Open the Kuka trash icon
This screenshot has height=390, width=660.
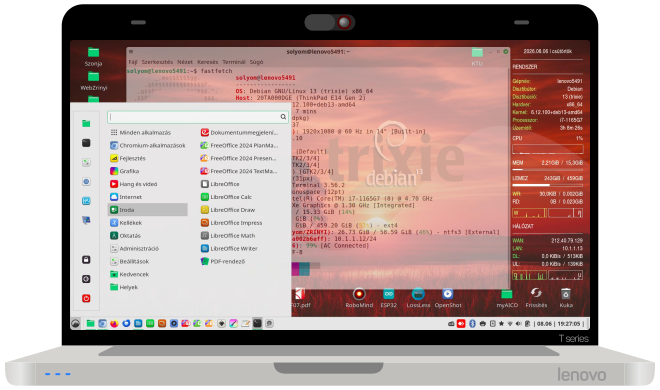(x=566, y=298)
